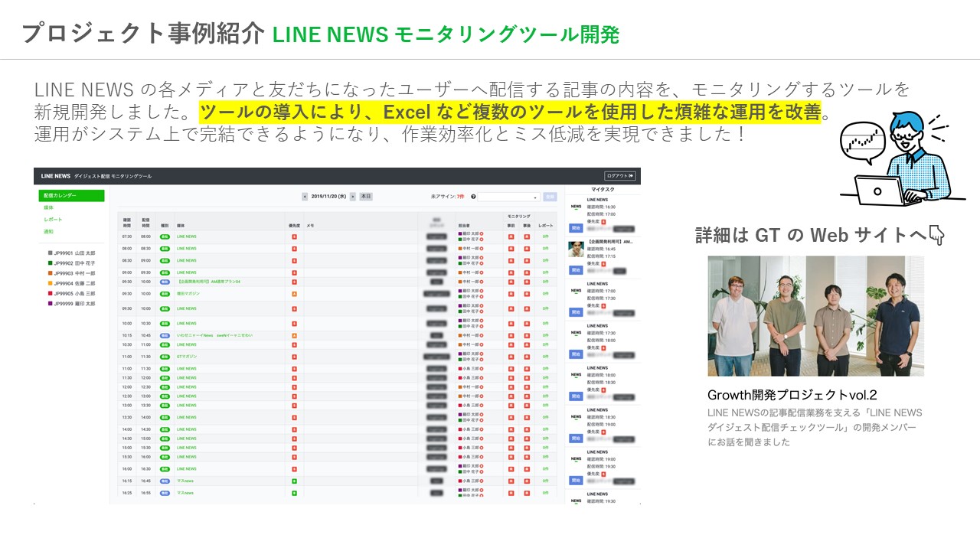The width and height of the screenshot is (980, 551).
Task: Click the person photo thumbnail in the 16:45 My Task
Action: pyautogui.click(x=576, y=249)
